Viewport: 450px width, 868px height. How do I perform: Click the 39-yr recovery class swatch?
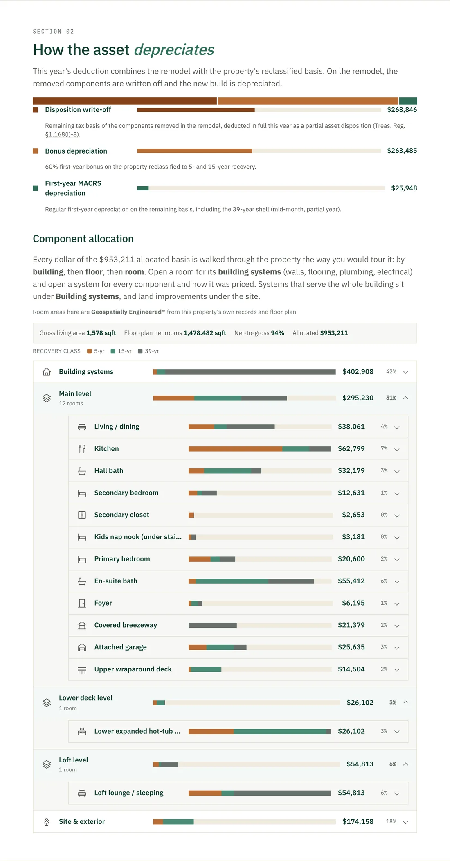click(140, 351)
